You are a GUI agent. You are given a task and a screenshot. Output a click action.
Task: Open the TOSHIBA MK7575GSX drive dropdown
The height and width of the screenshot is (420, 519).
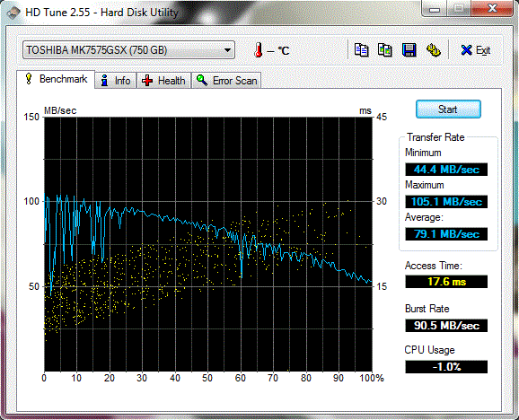(128, 50)
